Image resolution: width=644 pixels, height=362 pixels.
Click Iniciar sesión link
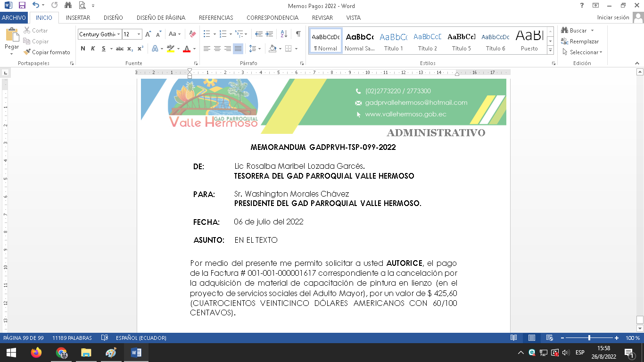613,17
